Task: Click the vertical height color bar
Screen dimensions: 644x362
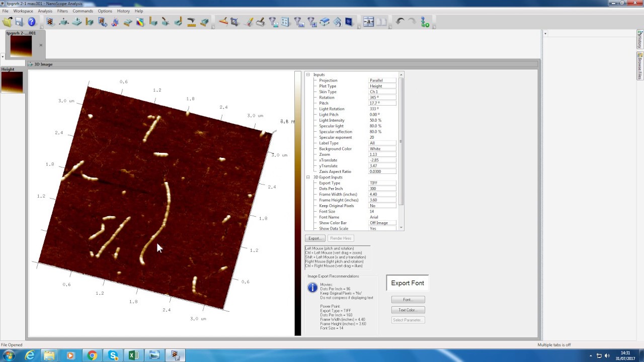Action: (298, 203)
